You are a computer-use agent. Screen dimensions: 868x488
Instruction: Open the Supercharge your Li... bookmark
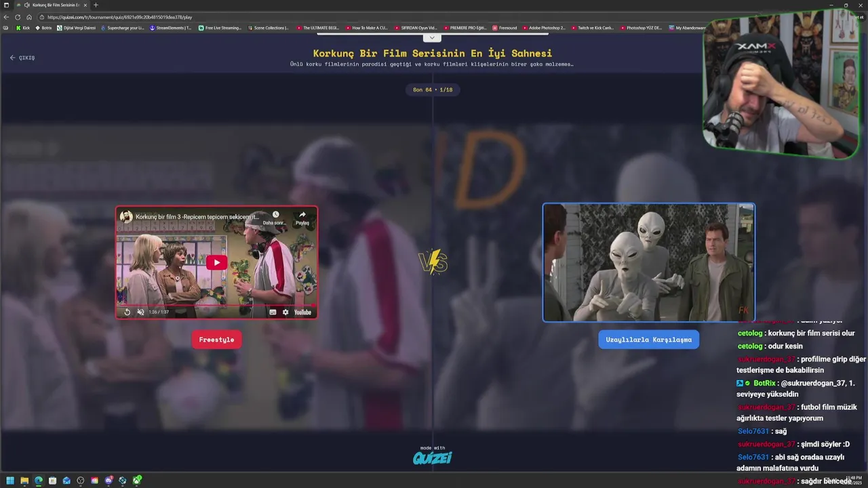123,28
